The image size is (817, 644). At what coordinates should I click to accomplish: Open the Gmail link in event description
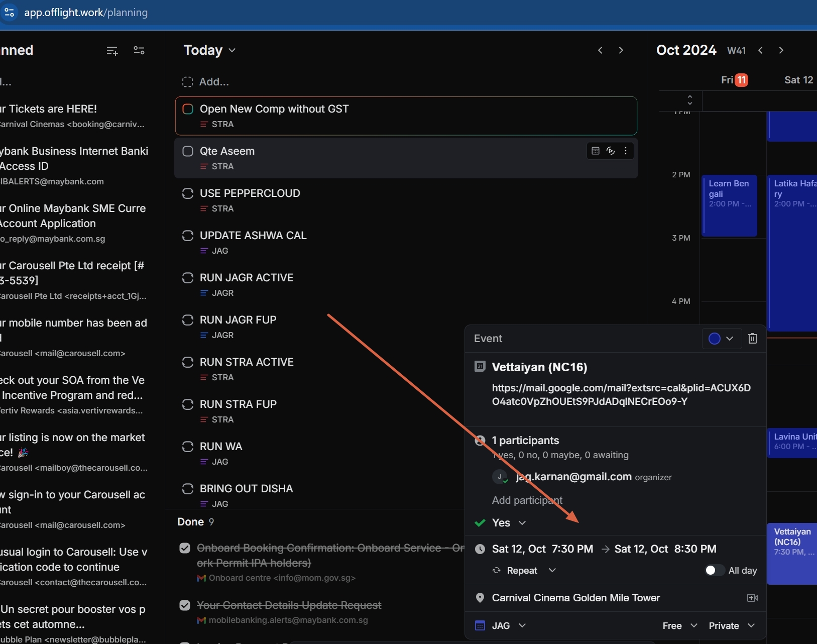621,394
